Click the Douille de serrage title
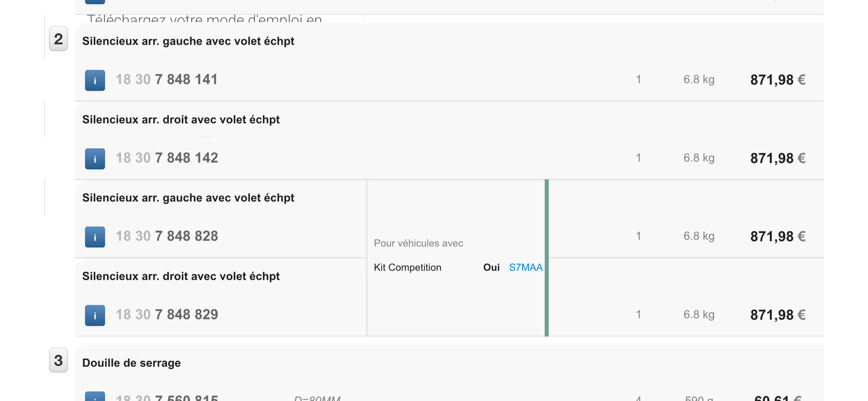Screen dimensions: 868x401 132,363
